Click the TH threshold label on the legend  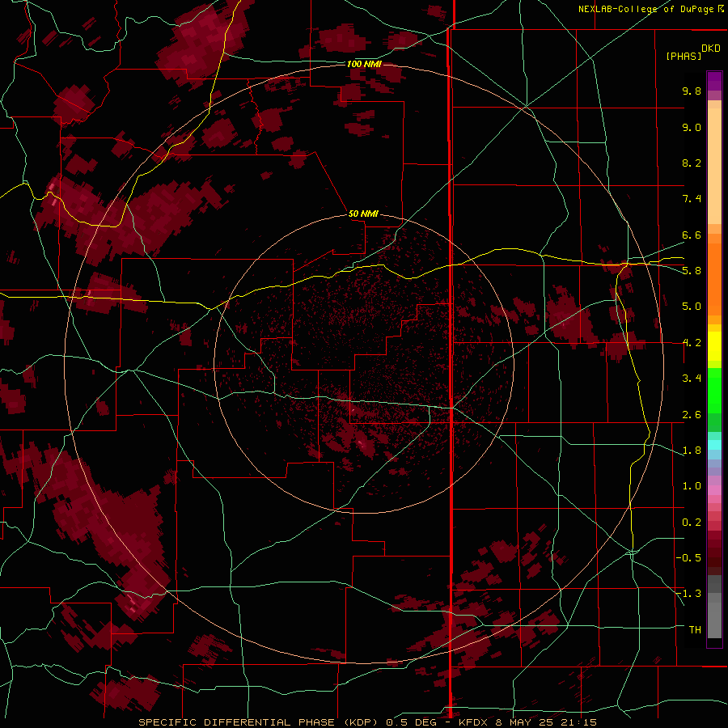click(695, 630)
